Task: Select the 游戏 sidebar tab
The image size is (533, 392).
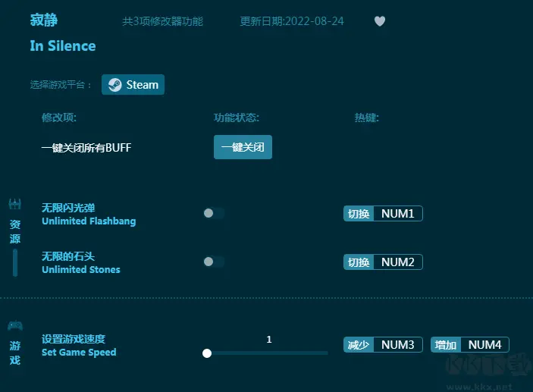Action: click(15, 353)
